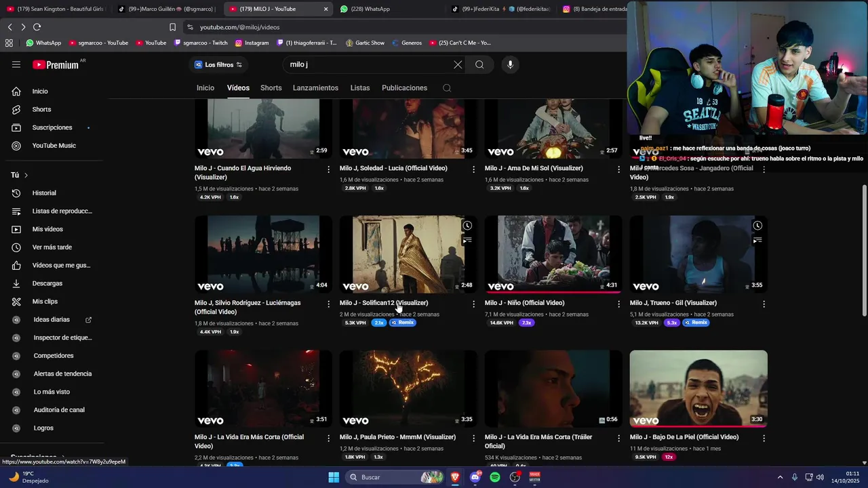Open the MmmM (Visualizer) video thumbnail

click(x=408, y=388)
